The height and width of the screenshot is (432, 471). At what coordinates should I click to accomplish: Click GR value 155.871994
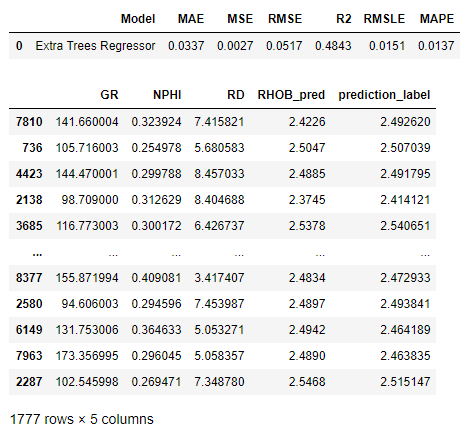(87, 278)
